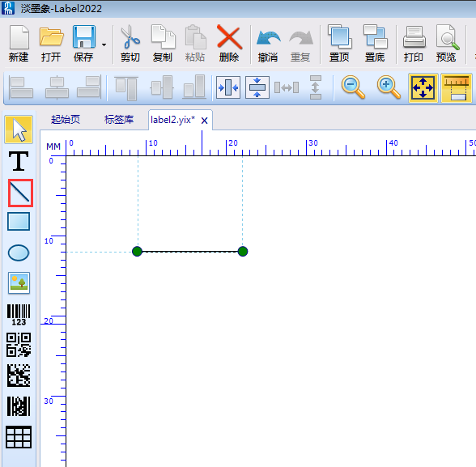The height and width of the screenshot is (467, 476).
Task: Close the label2.yix tab
Action: (205, 121)
